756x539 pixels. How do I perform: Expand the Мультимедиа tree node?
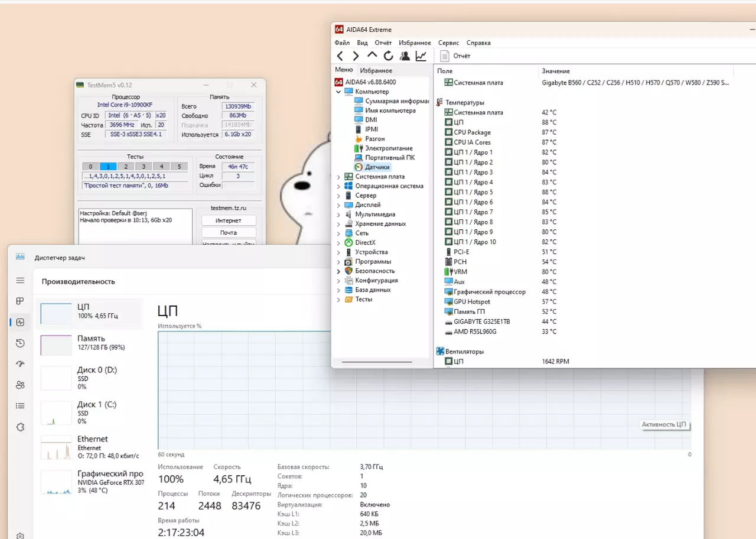coord(338,215)
